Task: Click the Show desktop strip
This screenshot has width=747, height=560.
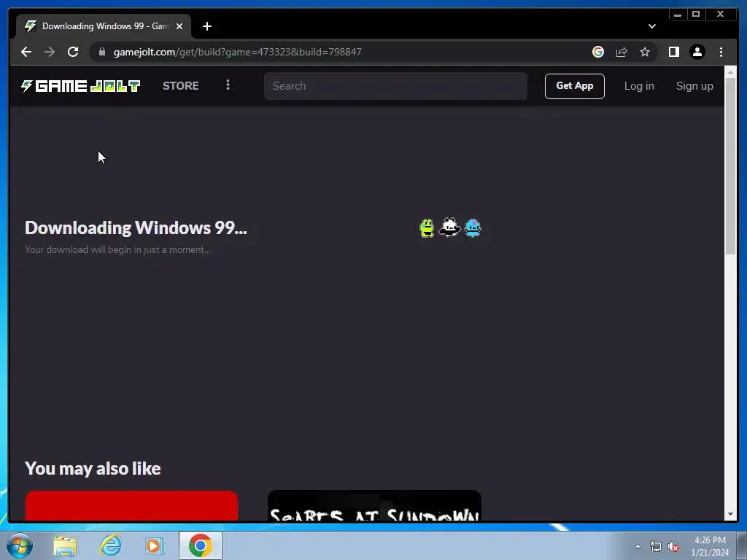Action: (x=742, y=545)
